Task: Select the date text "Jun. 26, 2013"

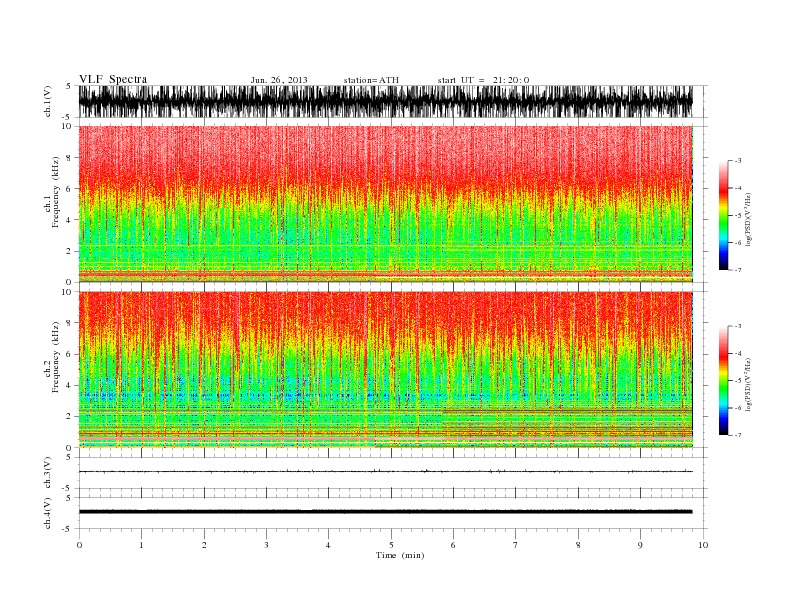Action: (x=279, y=80)
